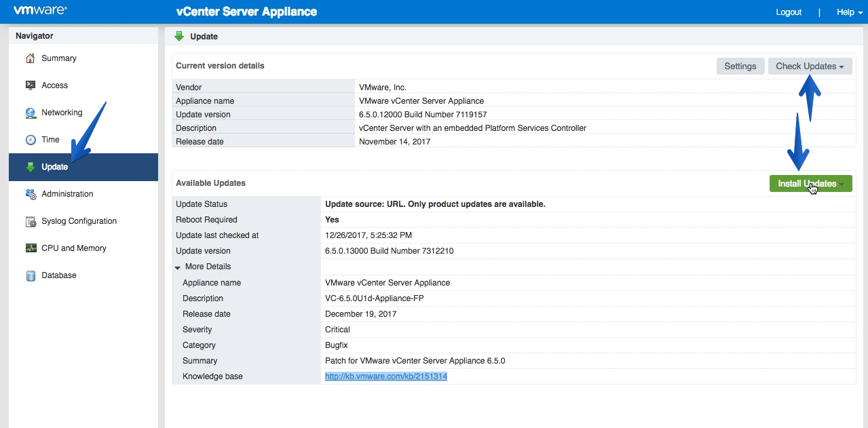Open the Help dropdown menu

tap(850, 12)
